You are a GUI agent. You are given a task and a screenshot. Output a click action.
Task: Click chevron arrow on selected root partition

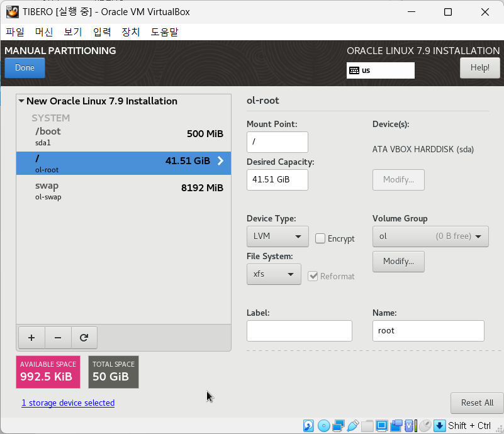(220, 160)
